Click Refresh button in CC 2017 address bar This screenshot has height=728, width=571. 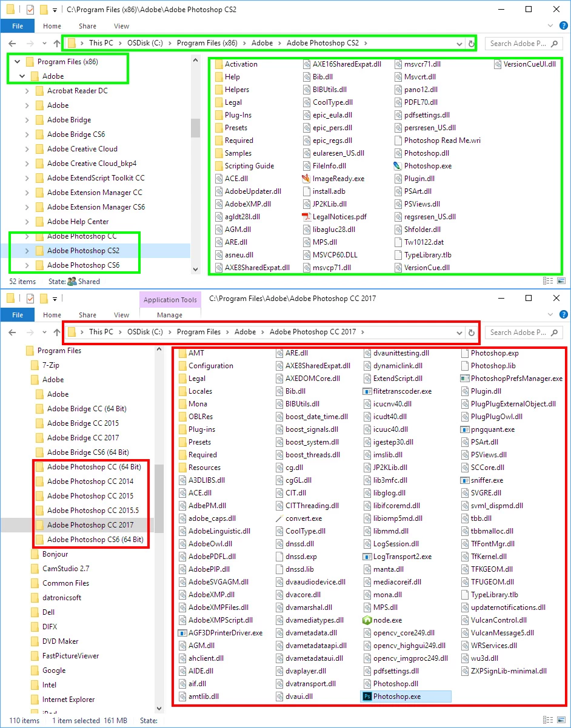[x=471, y=333]
